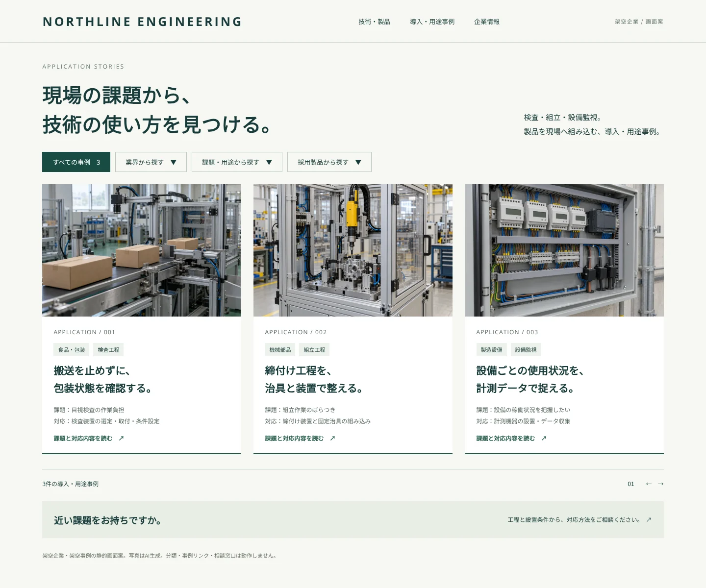
Task: Click the NORTHLINE ENGINEERING logo
Action: [142, 22]
